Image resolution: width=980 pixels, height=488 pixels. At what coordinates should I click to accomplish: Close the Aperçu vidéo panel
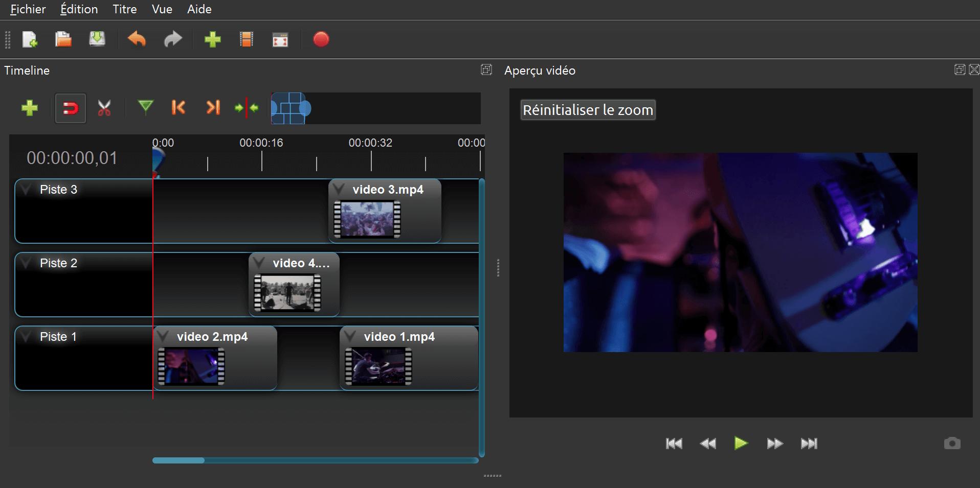(974, 69)
